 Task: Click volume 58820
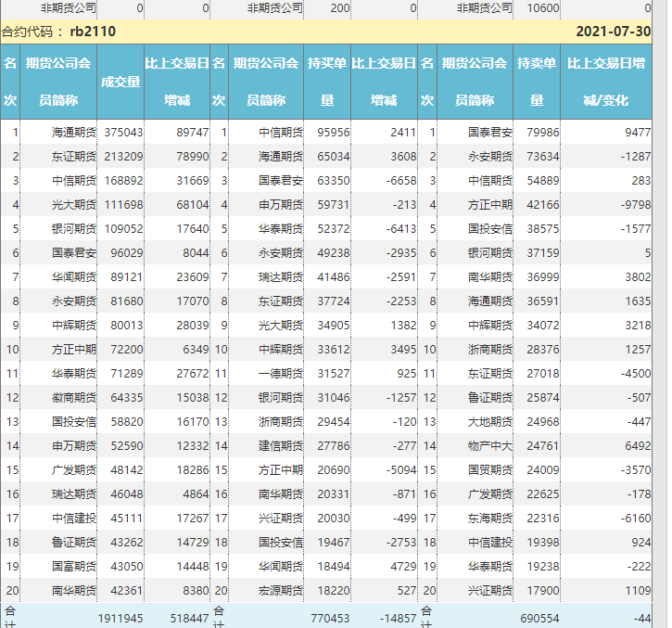click(x=126, y=422)
